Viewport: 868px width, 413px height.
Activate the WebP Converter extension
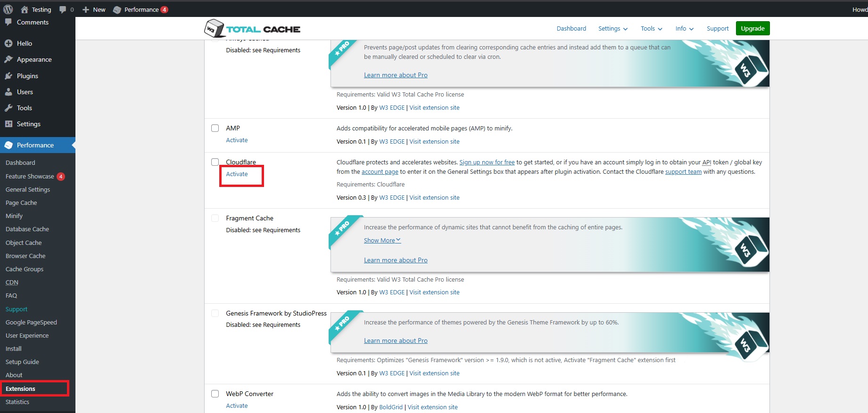(237, 405)
